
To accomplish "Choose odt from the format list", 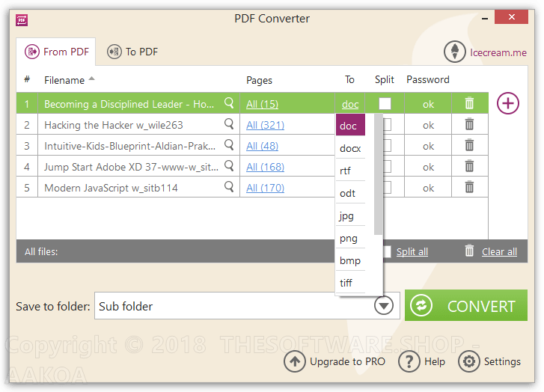I will coord(350,193).
